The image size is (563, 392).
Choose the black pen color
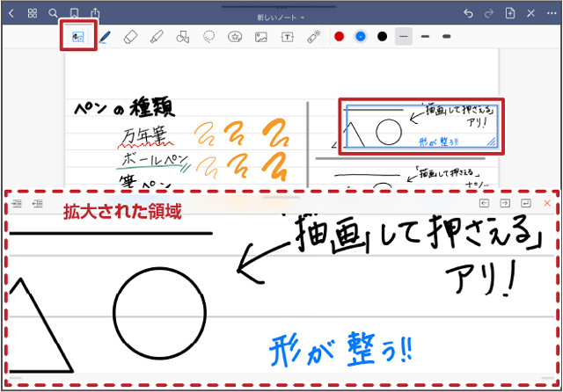[x=382, y=37]
